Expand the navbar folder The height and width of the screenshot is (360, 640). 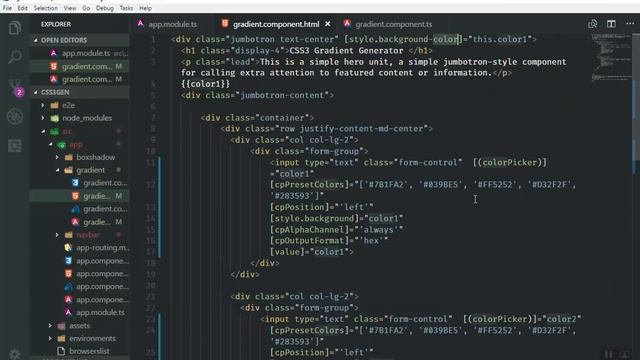tap(80, 235)
